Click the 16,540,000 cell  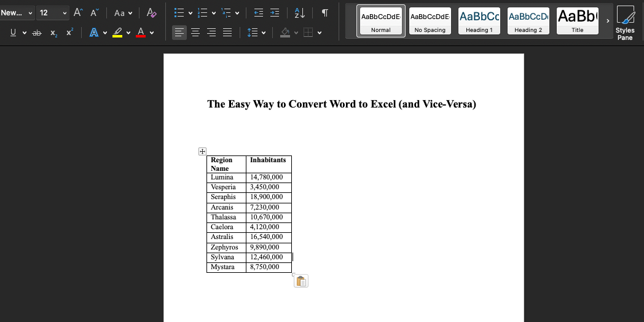(x=269, y=237)
